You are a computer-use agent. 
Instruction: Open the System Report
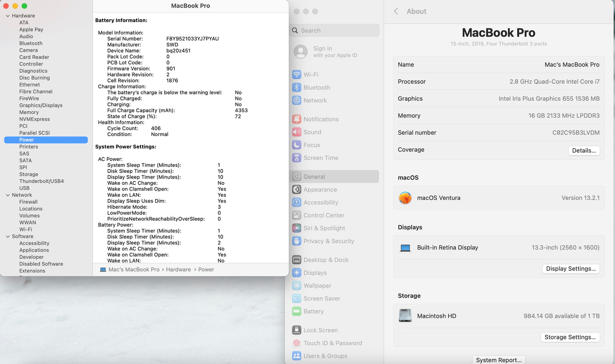[x=498, y=359]
